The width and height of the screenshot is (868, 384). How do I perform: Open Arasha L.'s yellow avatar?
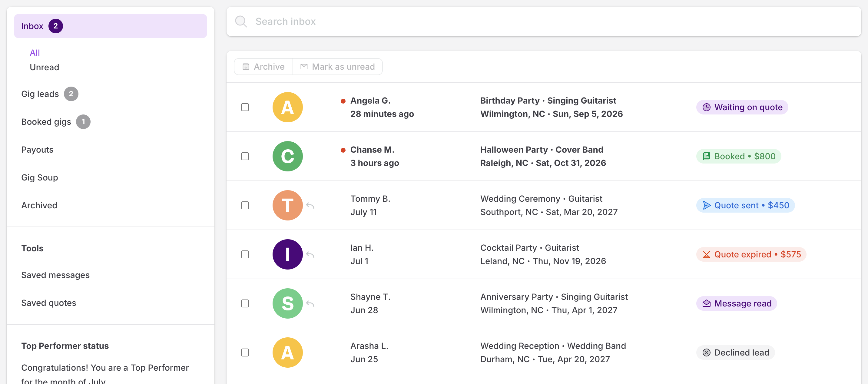click(x=287, y=352)
